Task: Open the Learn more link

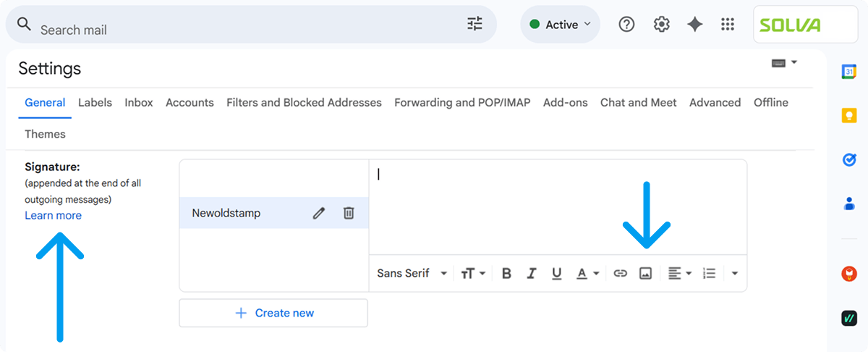Action: click(x=53, y=215)
